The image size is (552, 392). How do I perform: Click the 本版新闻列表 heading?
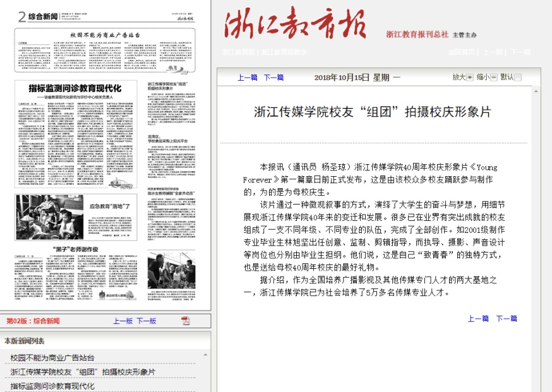click(24, 341)
